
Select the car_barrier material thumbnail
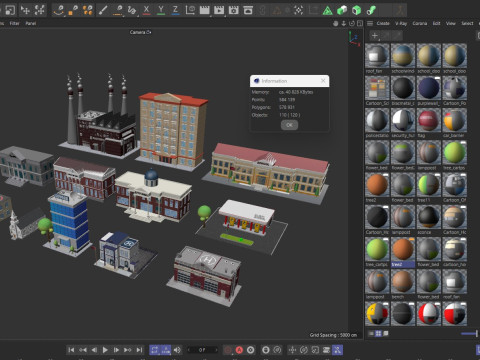(454, 120)
